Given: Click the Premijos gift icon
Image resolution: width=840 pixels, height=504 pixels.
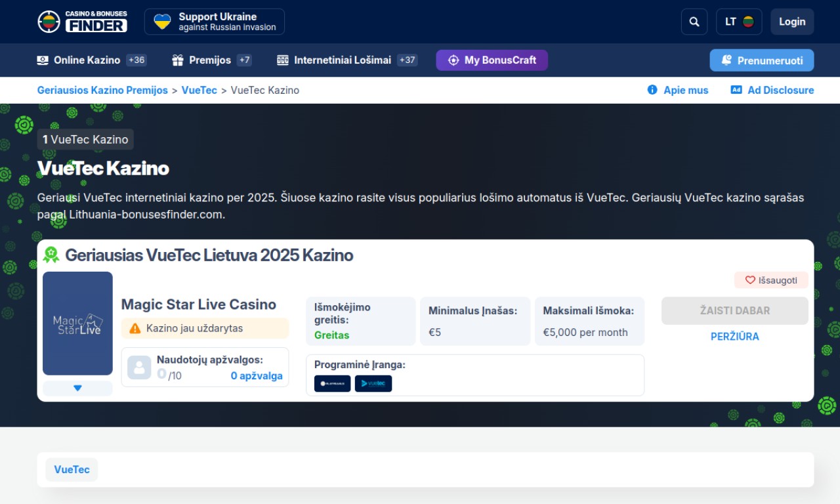Looking at the screenshot, I should pos(178,60).
